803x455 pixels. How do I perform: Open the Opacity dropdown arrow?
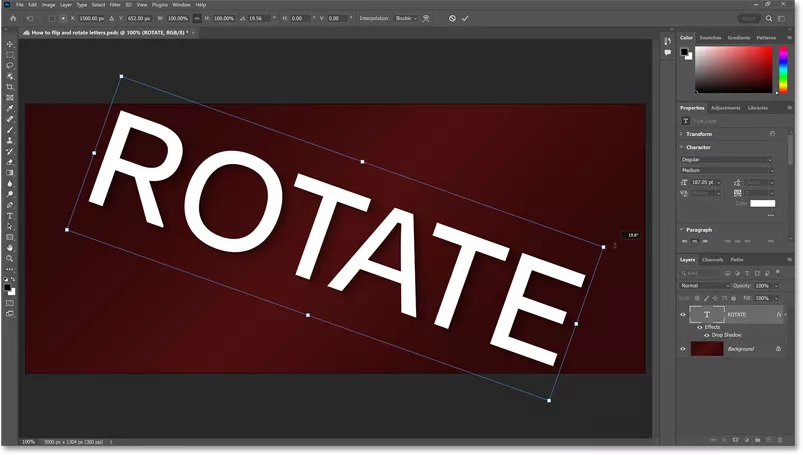tap(776, 286)
